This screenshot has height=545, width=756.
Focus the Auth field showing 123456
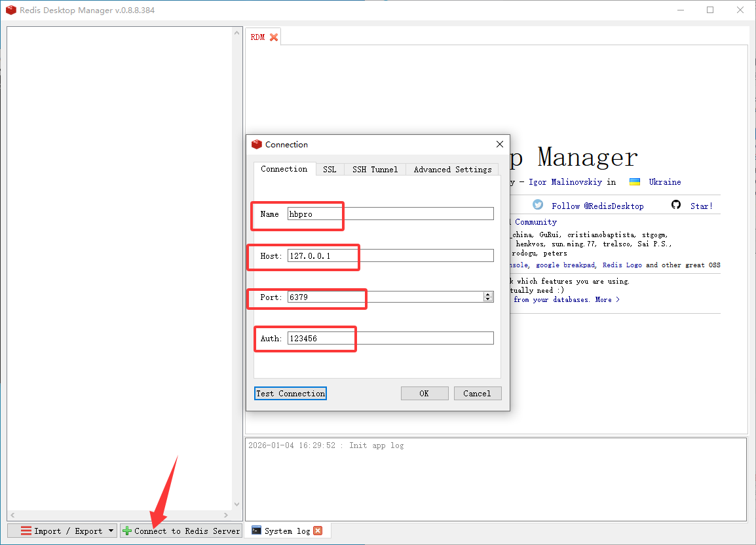[x=390, y=338]
